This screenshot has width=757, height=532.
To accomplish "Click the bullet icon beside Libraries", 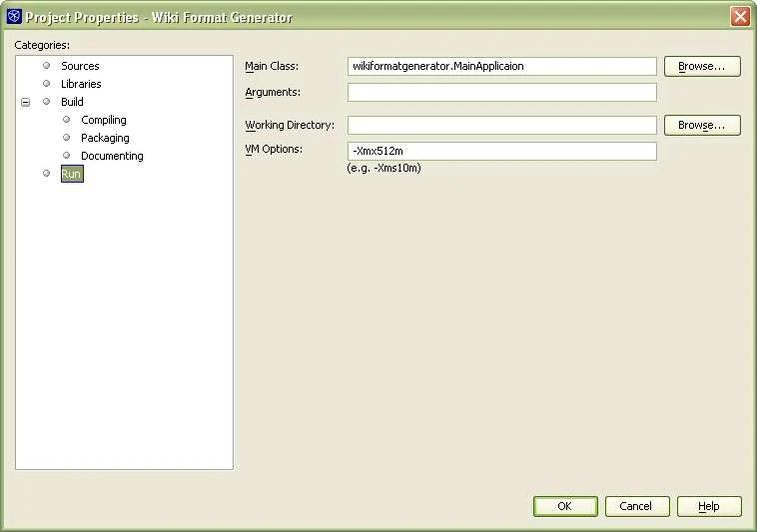I will pos(46,84).
